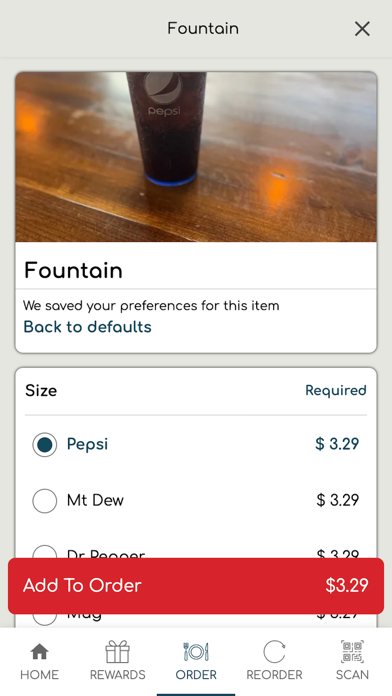The height and width of the screenshot is (696, 392).
Task: Switch to the REWARDS tab label
Action: coord(118,675)
